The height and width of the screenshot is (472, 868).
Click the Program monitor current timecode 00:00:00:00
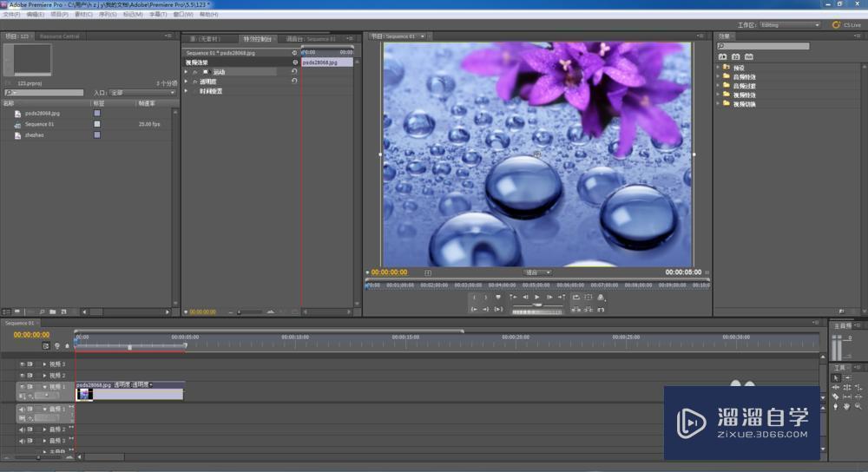(389, 272)
